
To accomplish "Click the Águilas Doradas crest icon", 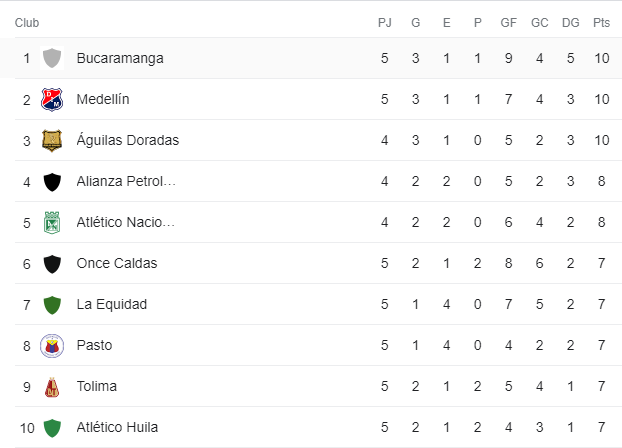I will [52, 140].
